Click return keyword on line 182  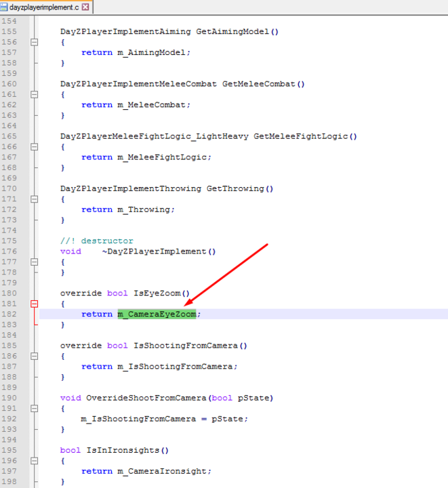[x=97, y=314]
